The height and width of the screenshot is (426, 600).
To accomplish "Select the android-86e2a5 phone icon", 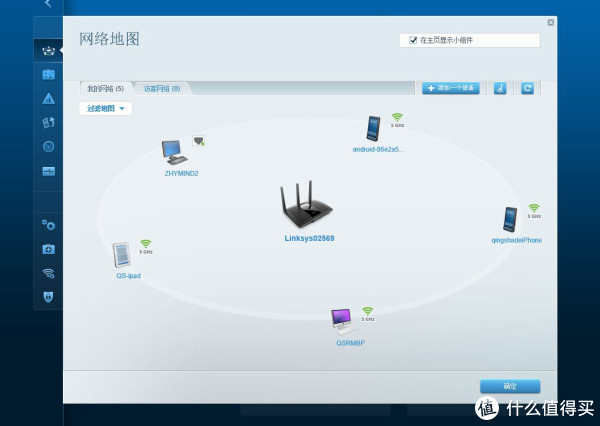I will 373,129.
